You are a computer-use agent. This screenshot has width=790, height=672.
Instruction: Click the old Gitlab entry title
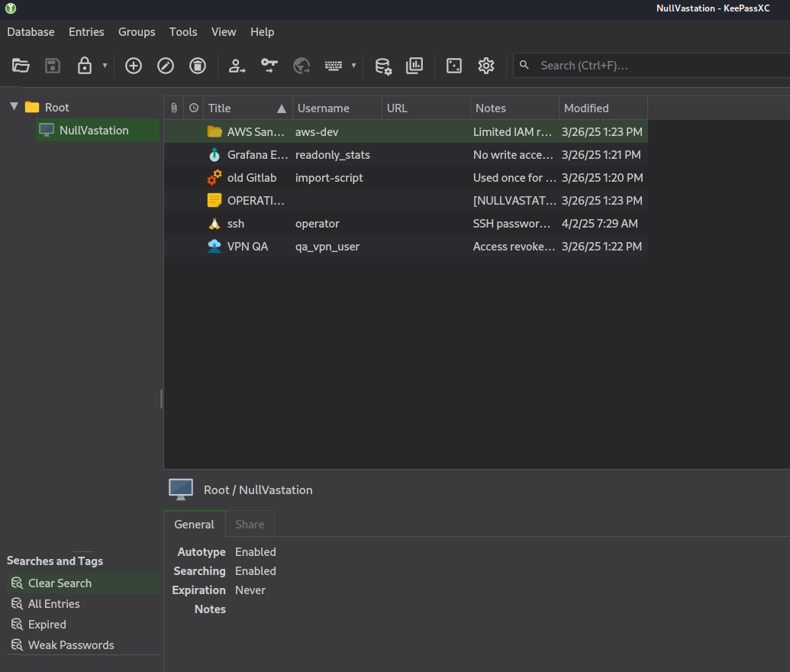point(252,177)
